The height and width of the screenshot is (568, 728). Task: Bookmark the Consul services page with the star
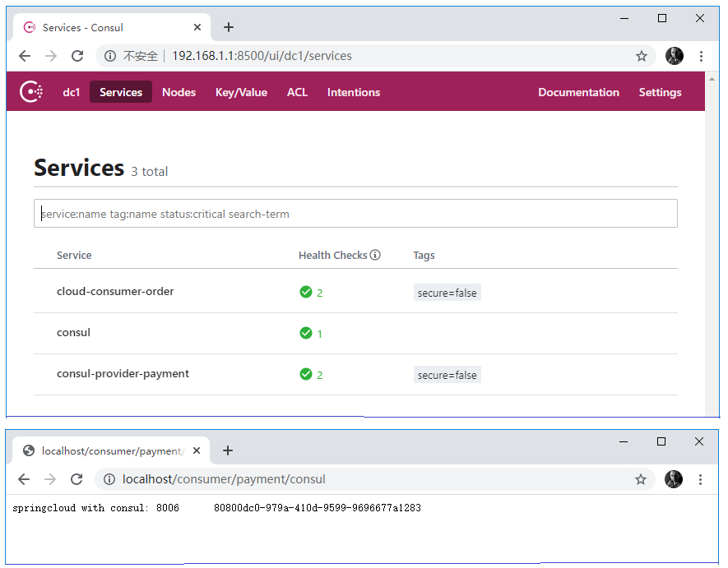[641, 56]
